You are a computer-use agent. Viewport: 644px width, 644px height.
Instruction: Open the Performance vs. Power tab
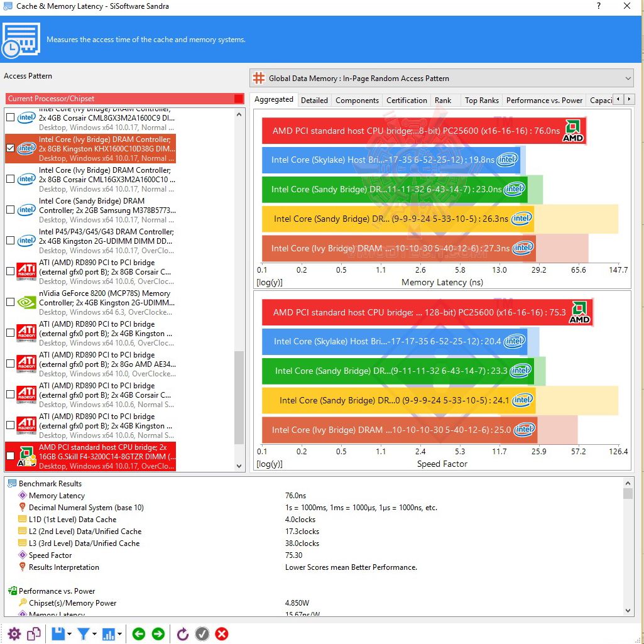pos(544,101)
